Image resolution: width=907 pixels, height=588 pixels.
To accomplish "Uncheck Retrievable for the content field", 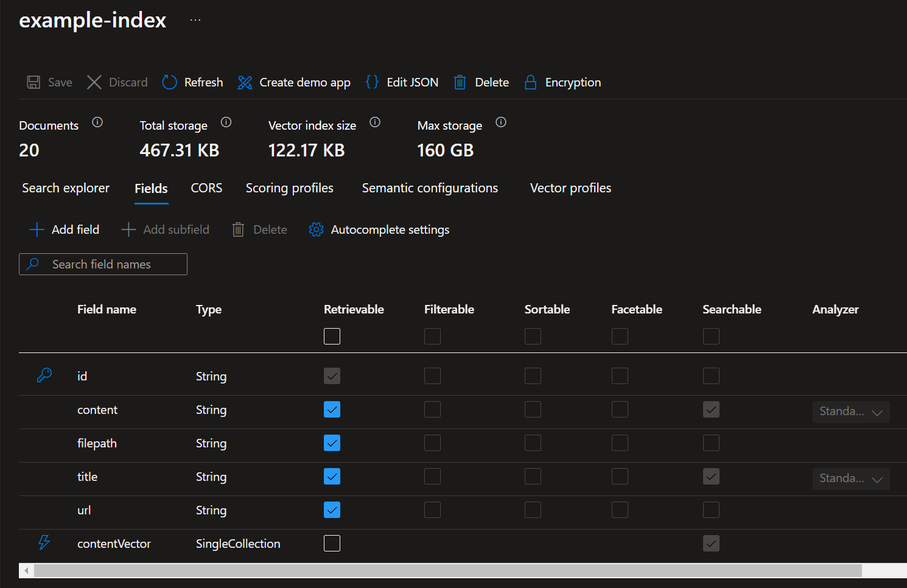I will (332, 410).
